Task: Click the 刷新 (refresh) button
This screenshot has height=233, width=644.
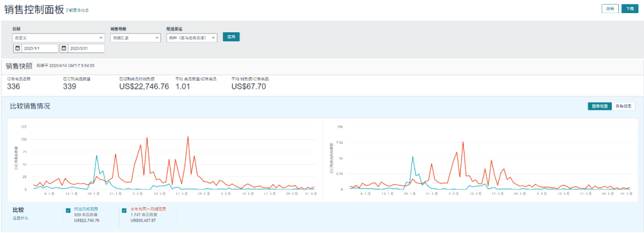Action: pos(610,8)
